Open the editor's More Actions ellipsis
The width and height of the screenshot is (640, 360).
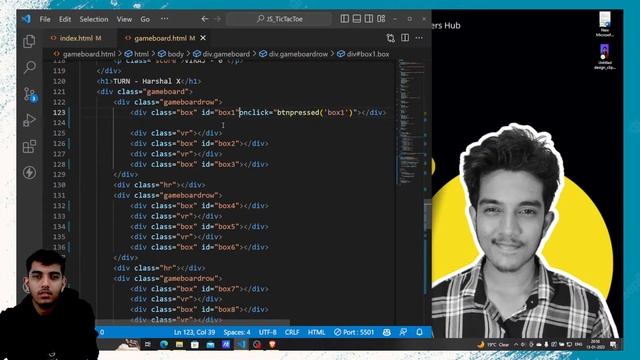pos(419,38)
